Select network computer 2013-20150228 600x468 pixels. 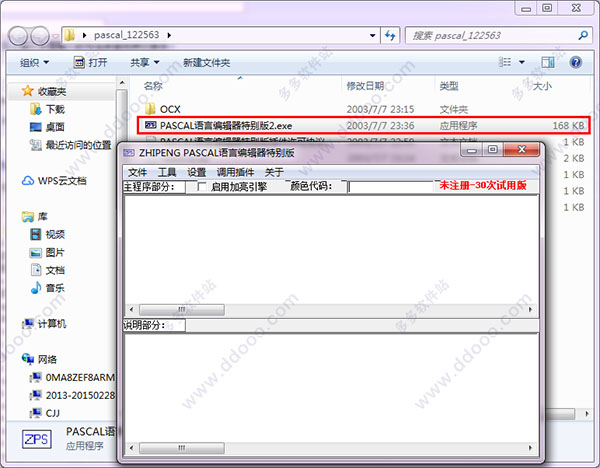point(80,395)
